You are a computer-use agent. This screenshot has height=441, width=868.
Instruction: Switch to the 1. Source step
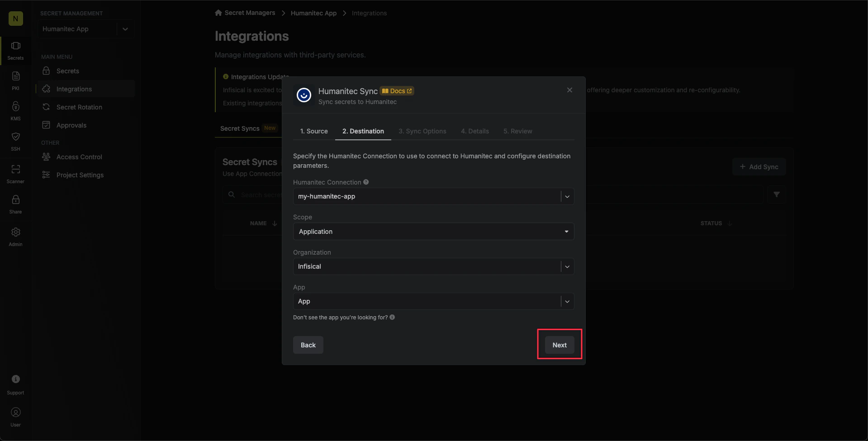314,131
